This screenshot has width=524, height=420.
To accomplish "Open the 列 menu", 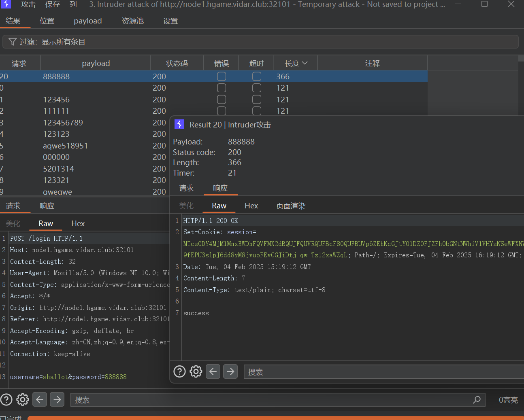I will (x=73, y=4).
